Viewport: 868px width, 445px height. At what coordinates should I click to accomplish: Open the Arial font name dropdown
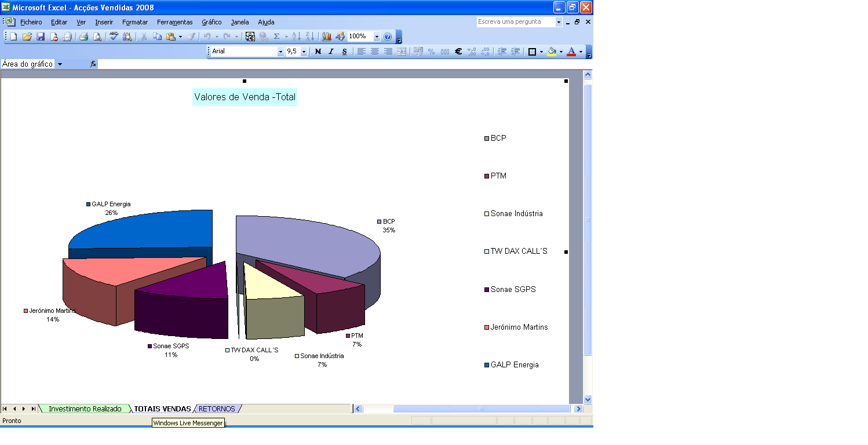coord(281,52)
